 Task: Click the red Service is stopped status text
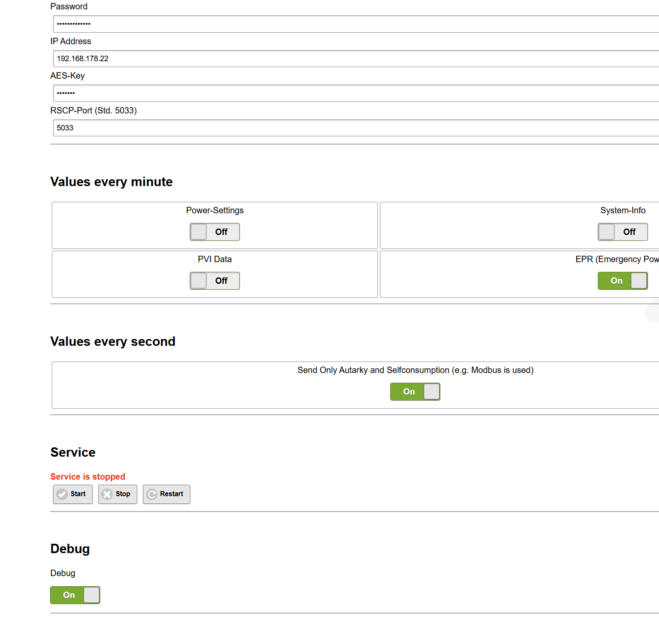(x=88, y=477)
